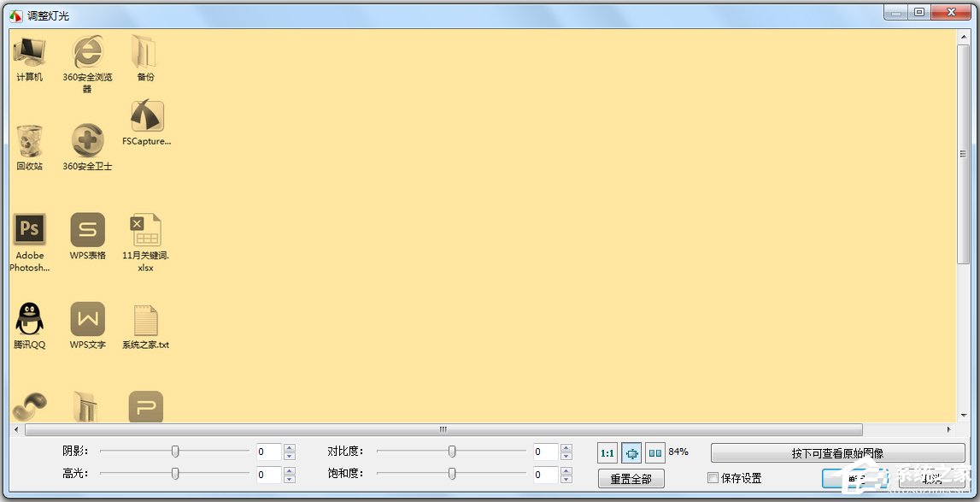Click the 回收站 recycle bin icon
980x502 pixels.
click(x=29, y=141)
